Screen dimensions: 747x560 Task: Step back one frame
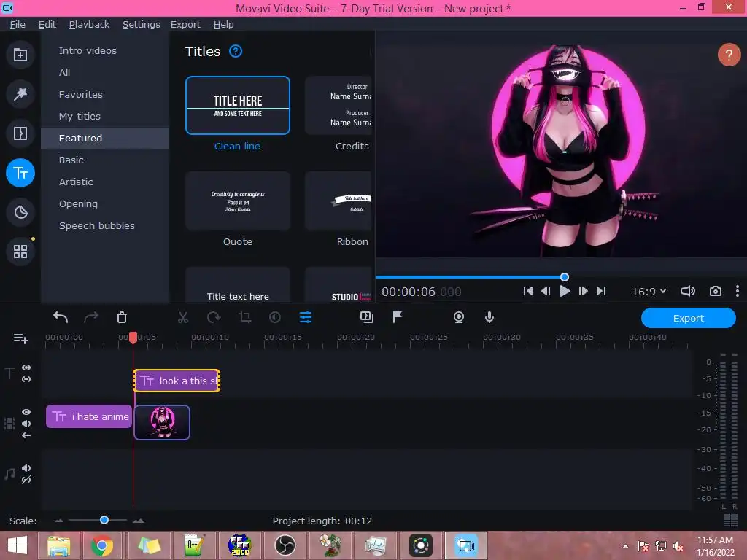click(x=546, y=291)
